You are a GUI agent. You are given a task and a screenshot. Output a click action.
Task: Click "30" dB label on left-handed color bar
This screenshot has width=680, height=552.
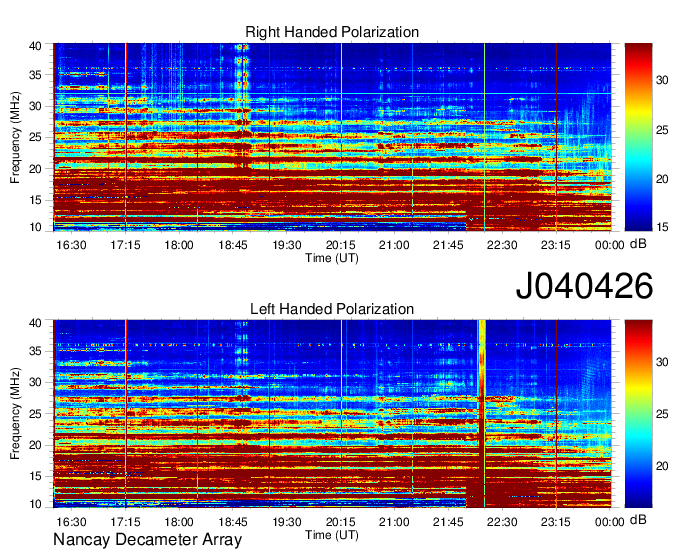pos(662,362)
